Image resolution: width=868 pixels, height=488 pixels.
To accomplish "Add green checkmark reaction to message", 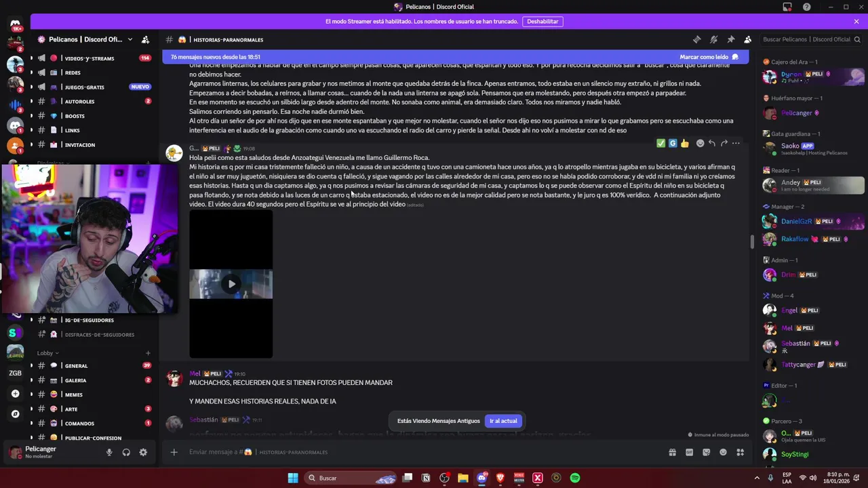I will pyautogui.click(x=660, y=143).
